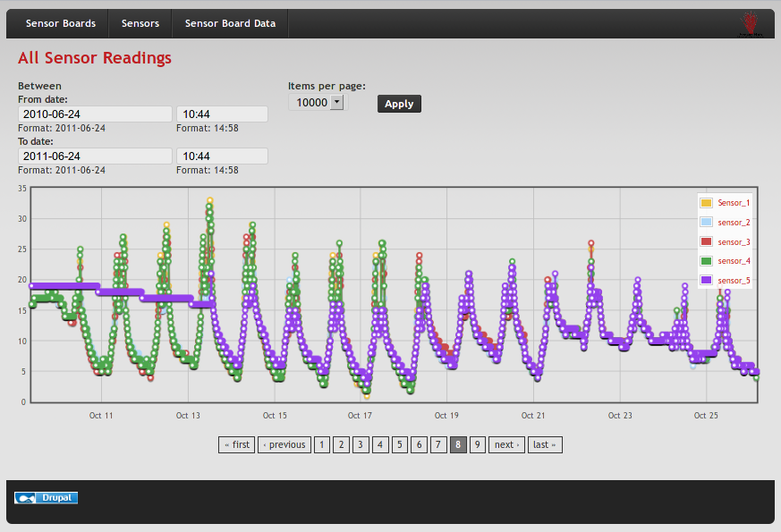This screenshot has width=781, height=532.
Task: Jump to page 9 of results
Action: 478,444
